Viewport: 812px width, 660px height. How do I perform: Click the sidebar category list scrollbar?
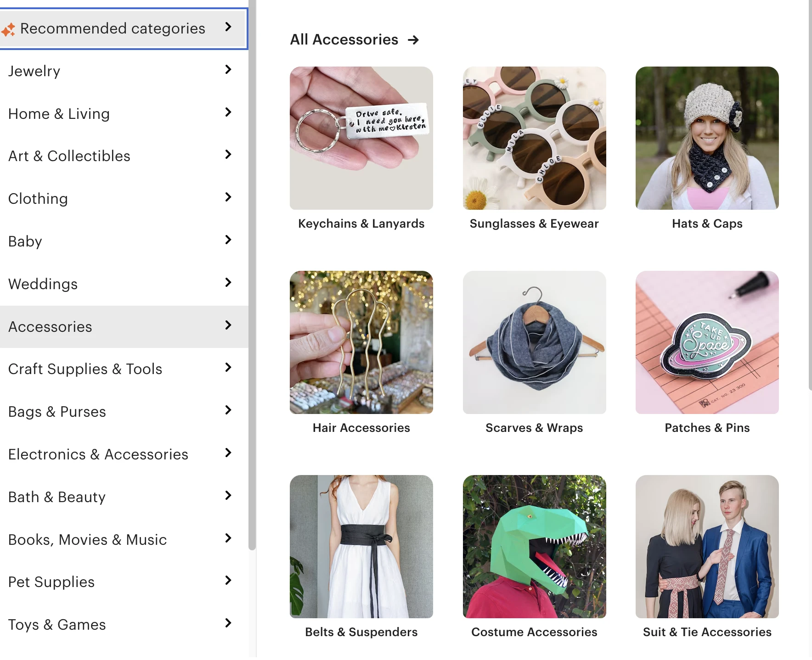pos(252,275)
